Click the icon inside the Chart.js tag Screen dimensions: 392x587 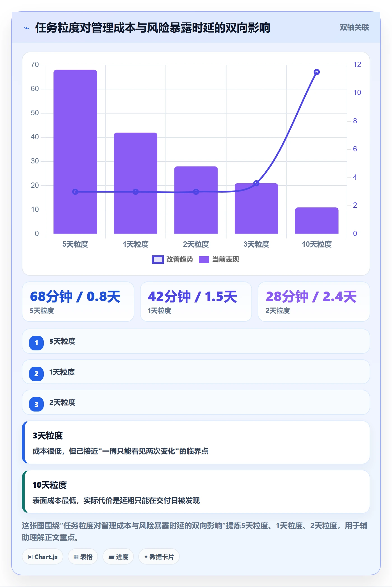point(30,557)
